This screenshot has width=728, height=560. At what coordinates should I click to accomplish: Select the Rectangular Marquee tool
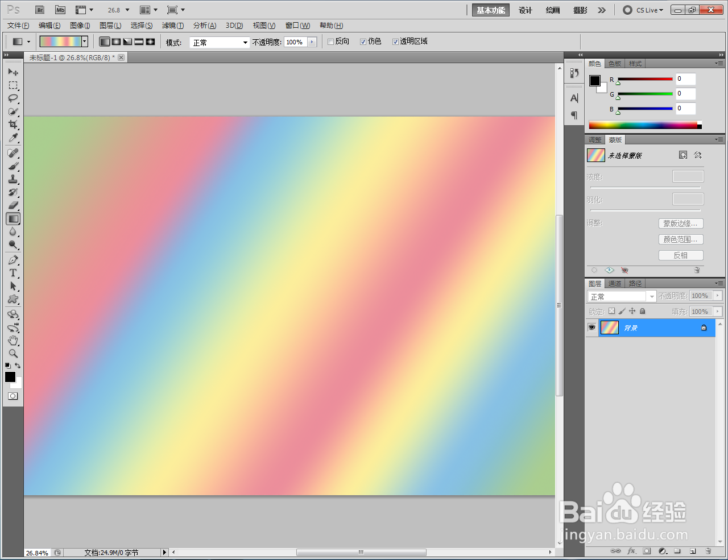pos(13,85)
